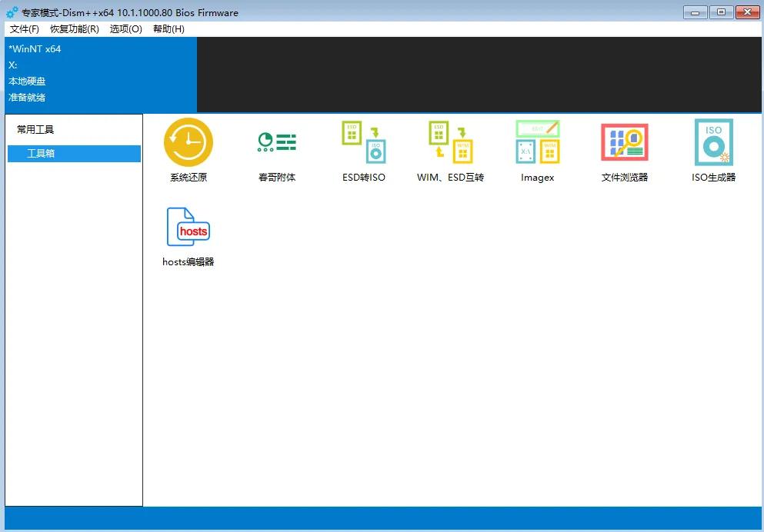Open the ISO生成器 disc icon
764x532 pixels.
713,143
